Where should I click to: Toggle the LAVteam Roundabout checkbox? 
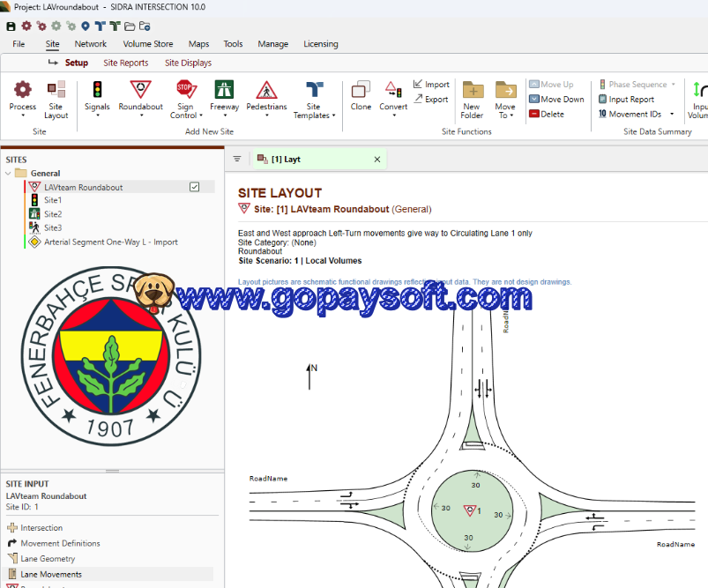coord(195,187)
